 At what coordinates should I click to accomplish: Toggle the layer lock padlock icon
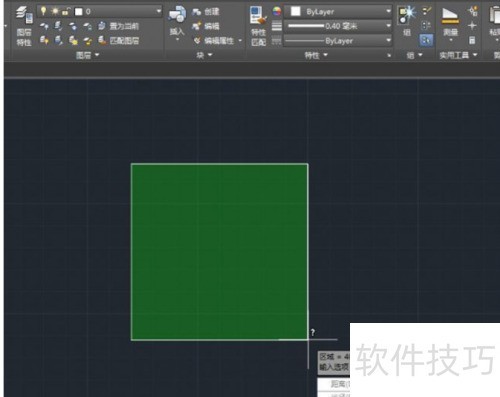click(66, 12)
